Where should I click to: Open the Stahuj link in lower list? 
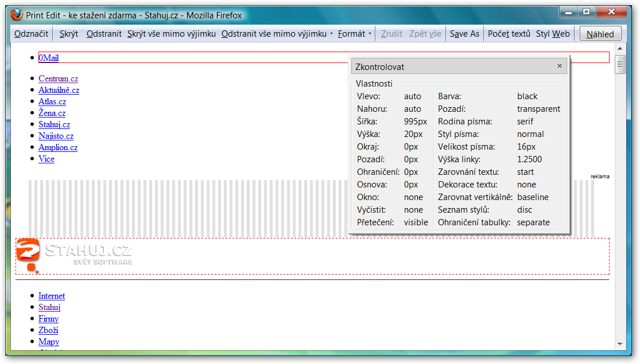[x=49, y=307]
